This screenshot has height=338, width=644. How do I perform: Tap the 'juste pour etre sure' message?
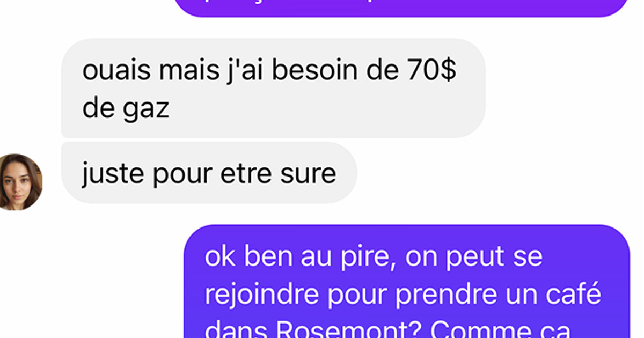coord(209,173)
